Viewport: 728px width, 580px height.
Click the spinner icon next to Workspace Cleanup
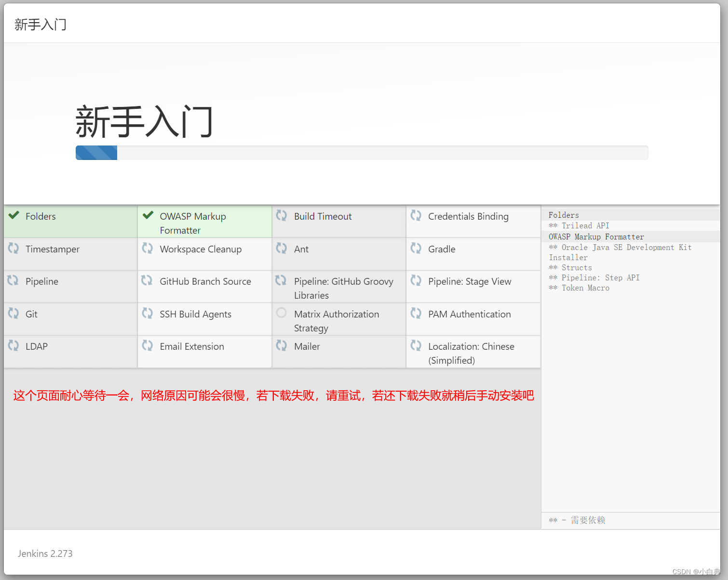148,248
